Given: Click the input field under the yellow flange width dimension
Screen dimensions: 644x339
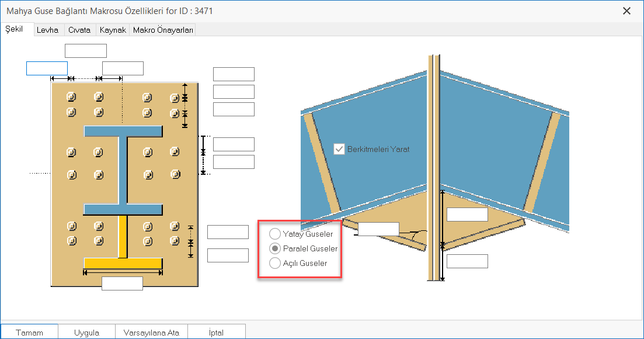Looking at the screenshot, I should [123, 283].
